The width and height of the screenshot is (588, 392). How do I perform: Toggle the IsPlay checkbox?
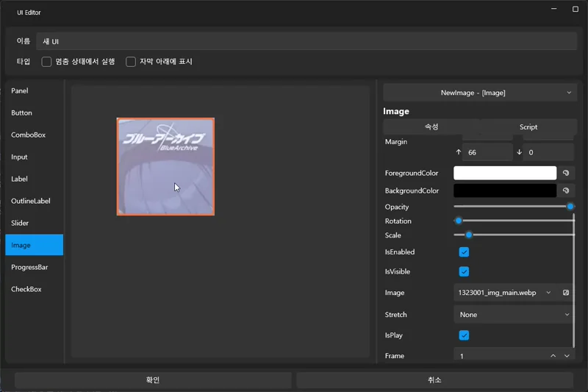pos(464,335)
